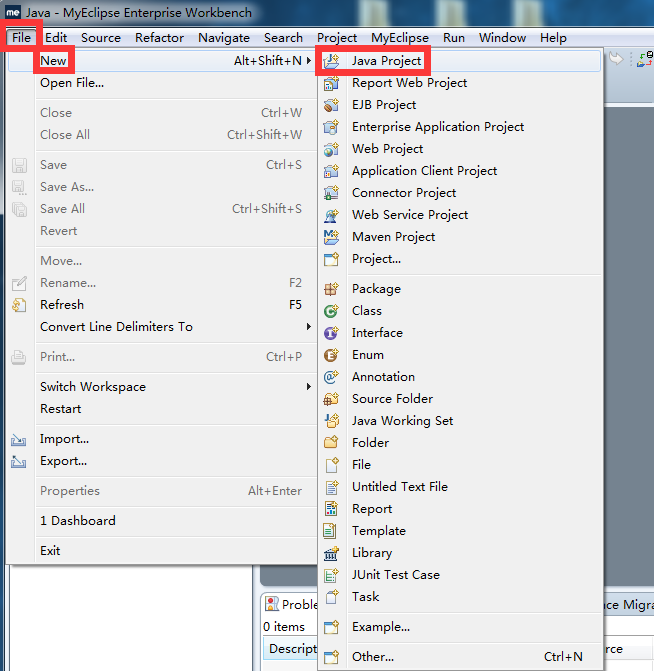
Task: Click the Java Working Set icon
Action: pyautogui.click(x=331, y=421)
